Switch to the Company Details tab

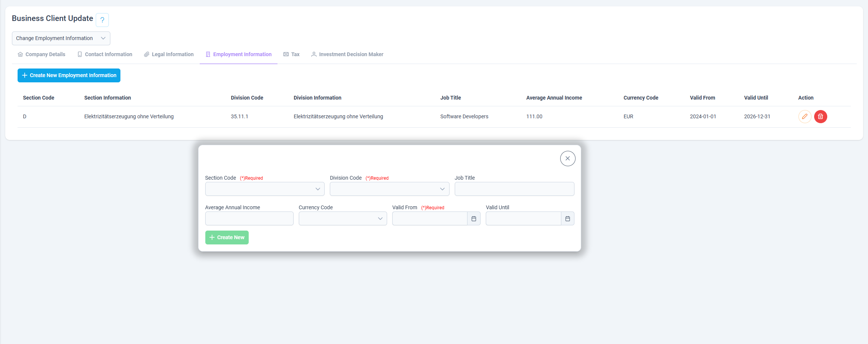pyautogui.click(x=42, y=54)
